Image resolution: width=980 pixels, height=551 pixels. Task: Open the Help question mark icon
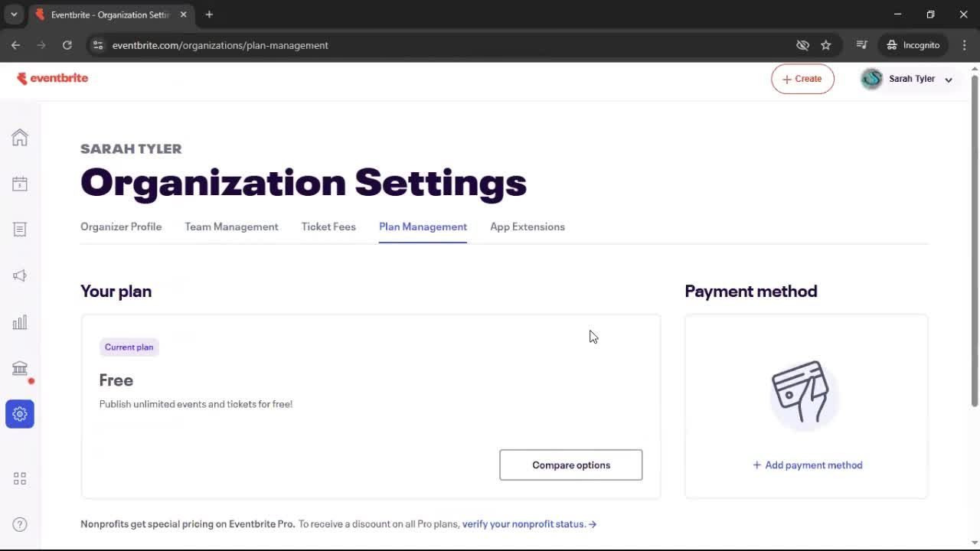(x=20, y=524)
